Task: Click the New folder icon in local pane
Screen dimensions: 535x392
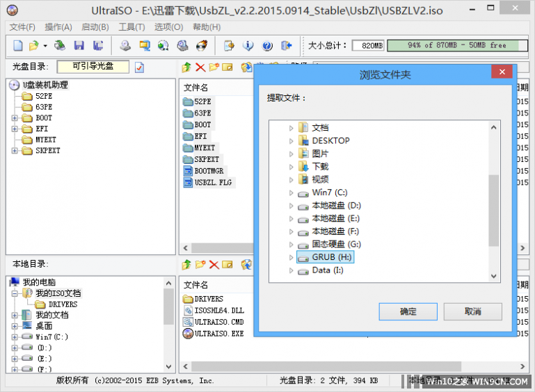Action: pyautogui.click(x=200, y=265)
